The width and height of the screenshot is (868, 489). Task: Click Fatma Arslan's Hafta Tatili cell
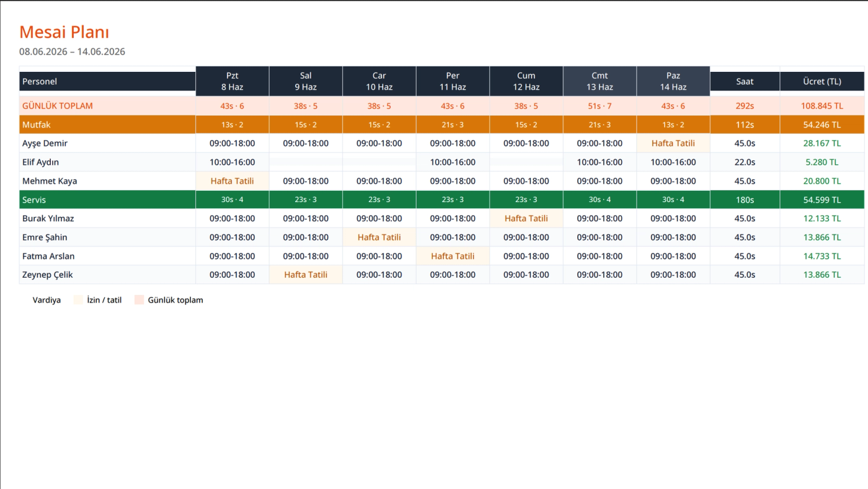point(453,256)
